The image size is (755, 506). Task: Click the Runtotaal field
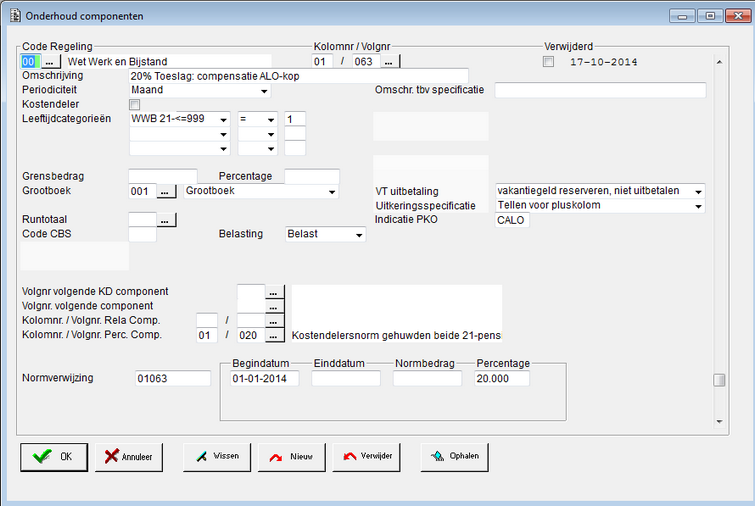coord(143,220)
